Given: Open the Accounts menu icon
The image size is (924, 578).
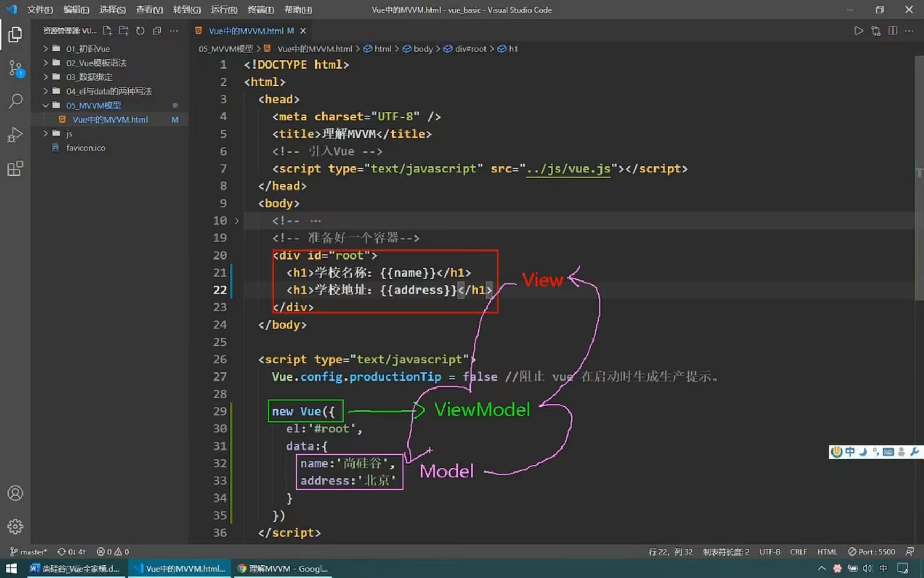Looking at the screenshot, I should click(x=15, y=493).
